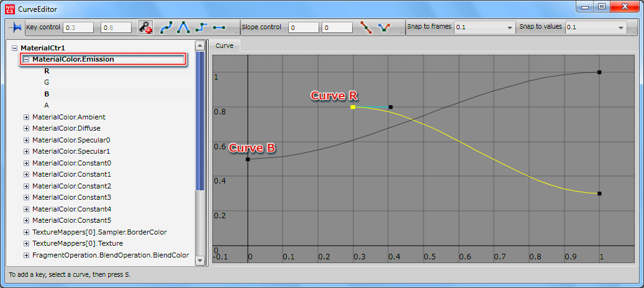This screenshot has height=288, width=644.
Task: Set the smooth curve interpolation
Action: click(166, 27)
